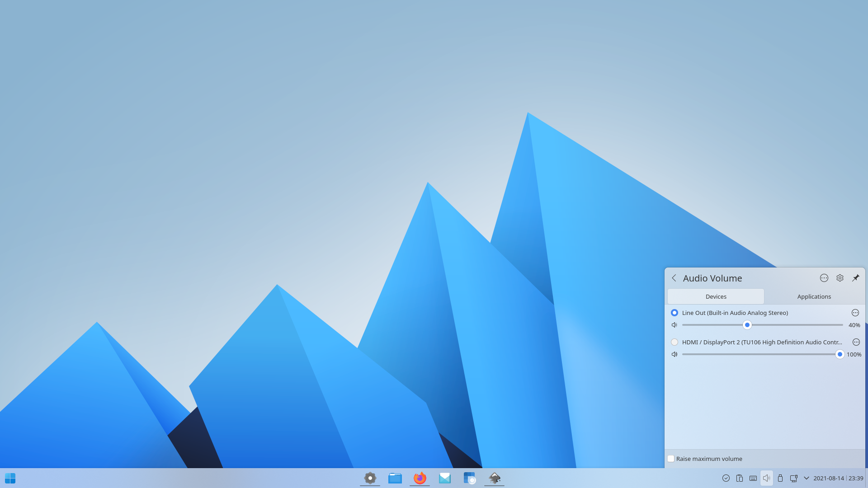Open the mail client envelope icon
Viewport: 868px width, 488px height.
coord(445,478)
